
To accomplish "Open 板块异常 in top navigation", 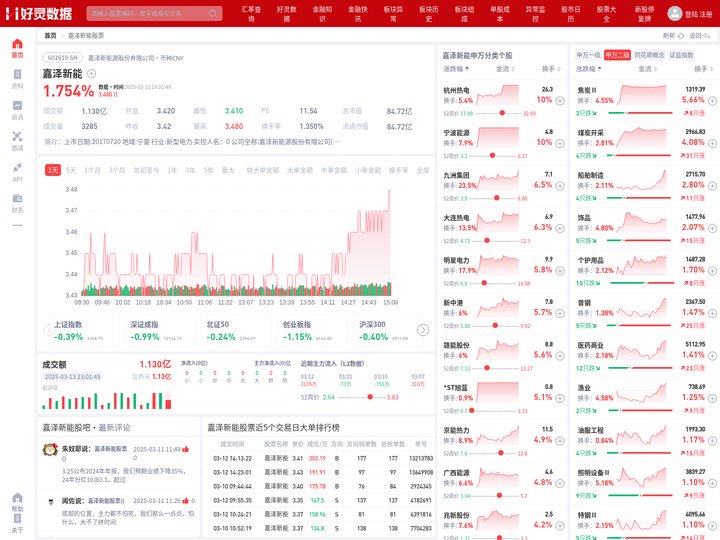I will pos(393,14).
